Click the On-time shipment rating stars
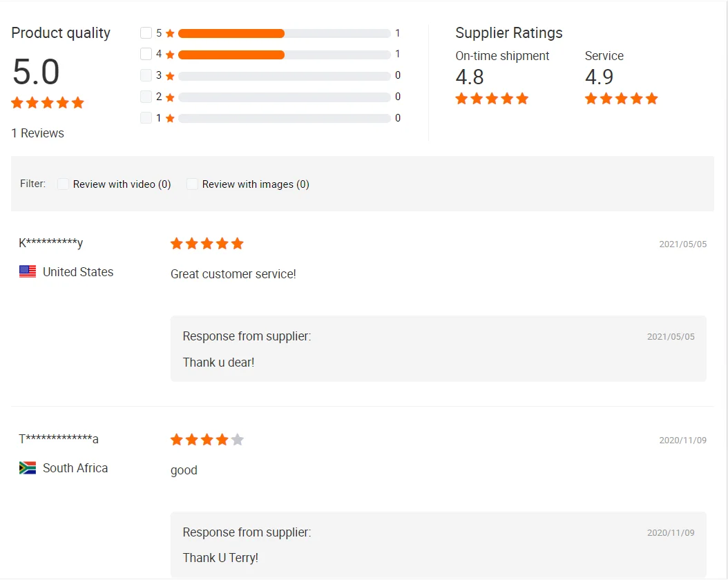 pos(492,99)
